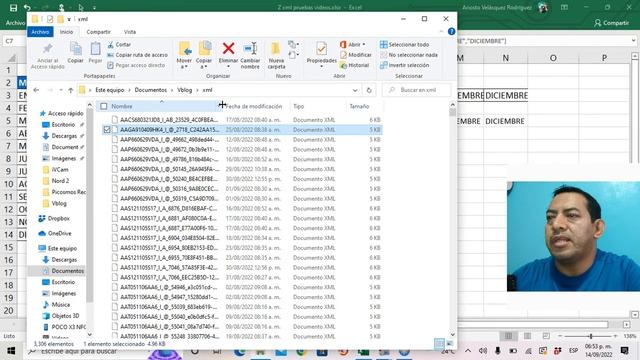Screen dimensions: 640x360
Task: Click Excel Page Layout view icon
Action: (527, 336)
